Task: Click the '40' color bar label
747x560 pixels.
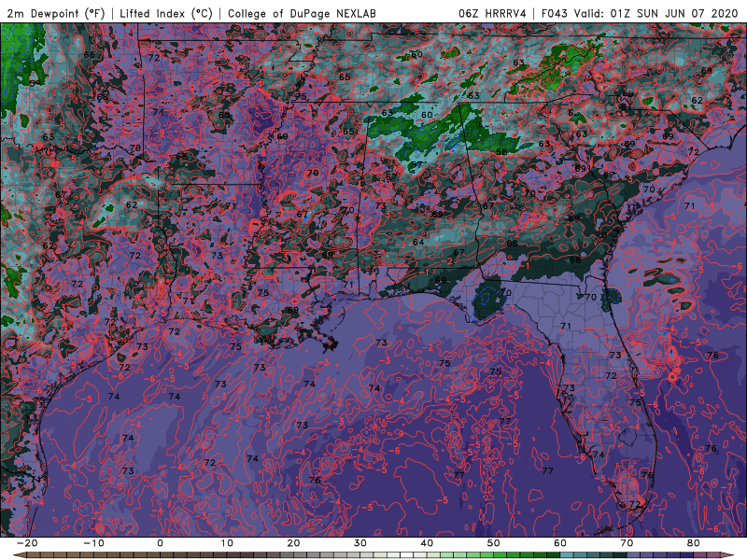Action: [427, 543]
